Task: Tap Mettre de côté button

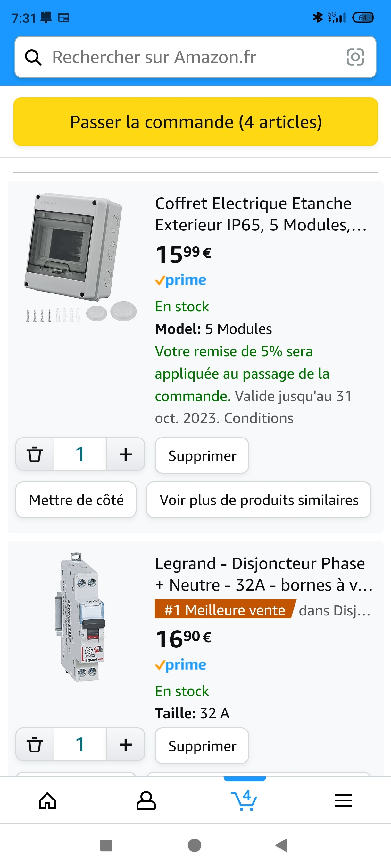Action: [76, 500]
